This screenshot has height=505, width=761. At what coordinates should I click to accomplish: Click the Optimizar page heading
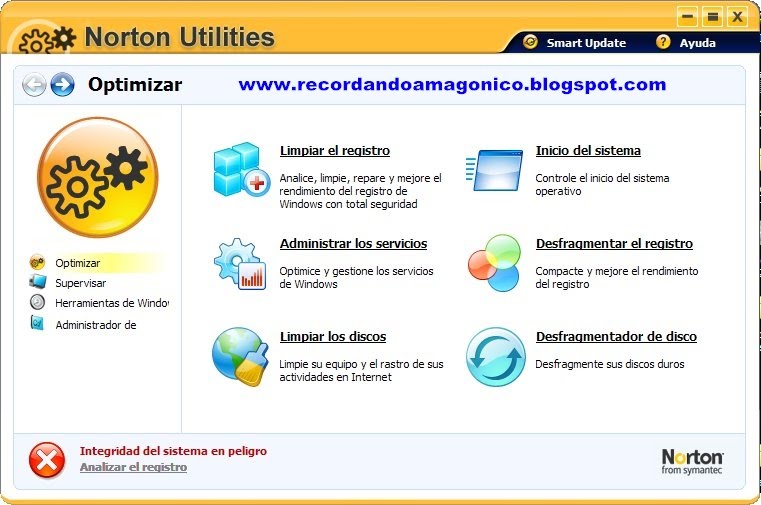[x=135, y=85]
